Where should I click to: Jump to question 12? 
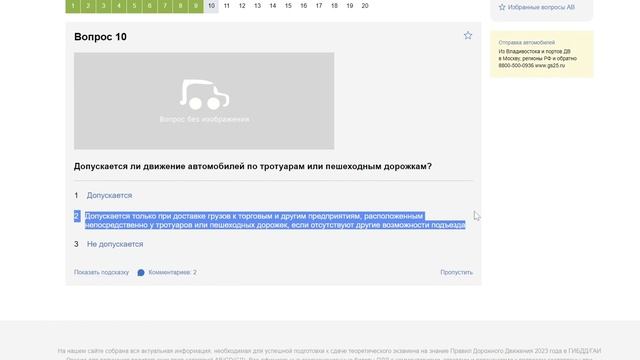[242, 6]
